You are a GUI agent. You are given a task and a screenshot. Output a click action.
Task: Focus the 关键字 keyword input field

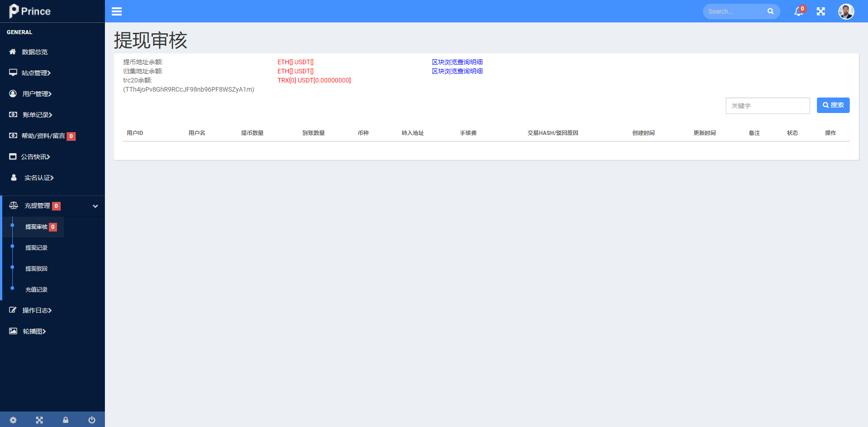click(767, 106)
